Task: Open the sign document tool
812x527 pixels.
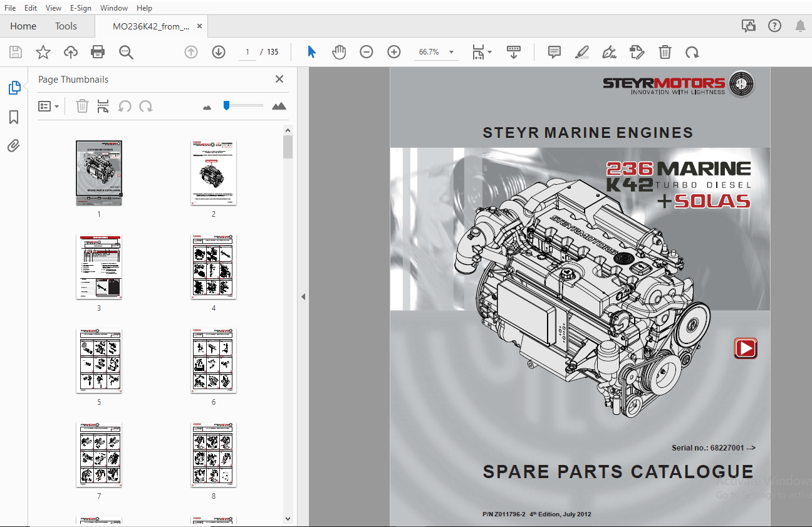Action: coord(609,52)
